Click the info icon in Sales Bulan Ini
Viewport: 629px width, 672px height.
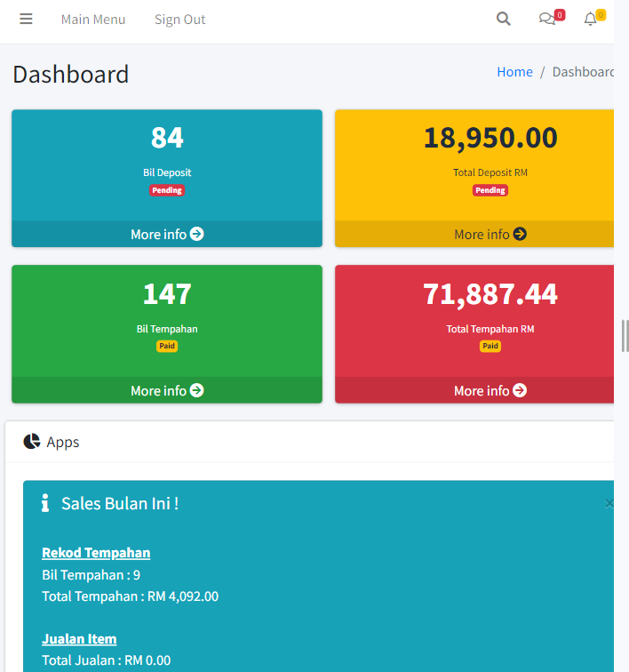tap(45, 503)
